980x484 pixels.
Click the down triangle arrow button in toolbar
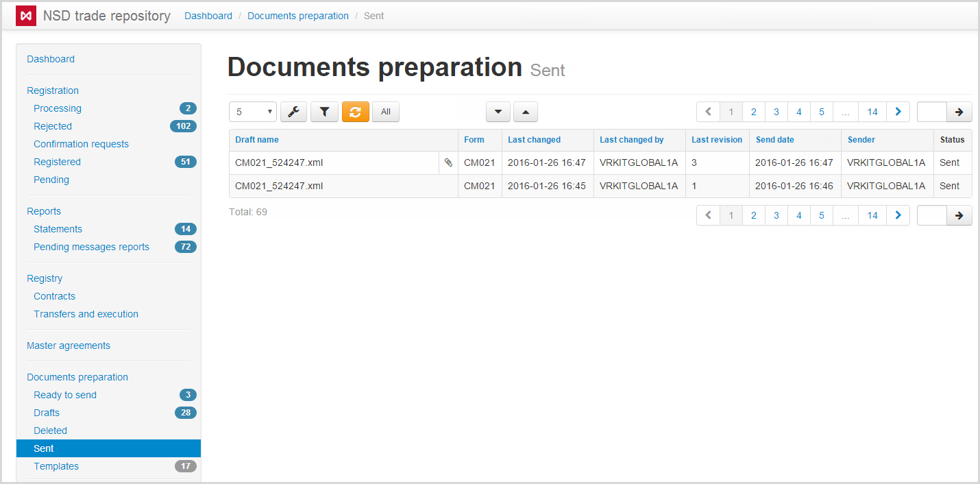coord(498,112)
